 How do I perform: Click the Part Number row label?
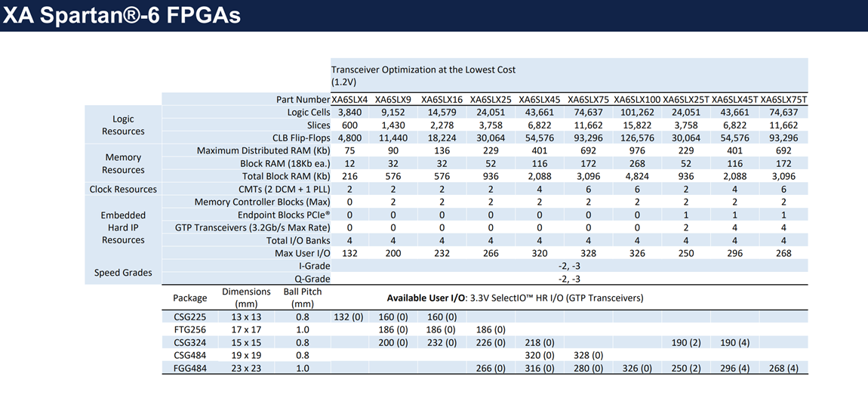point(303,100)
